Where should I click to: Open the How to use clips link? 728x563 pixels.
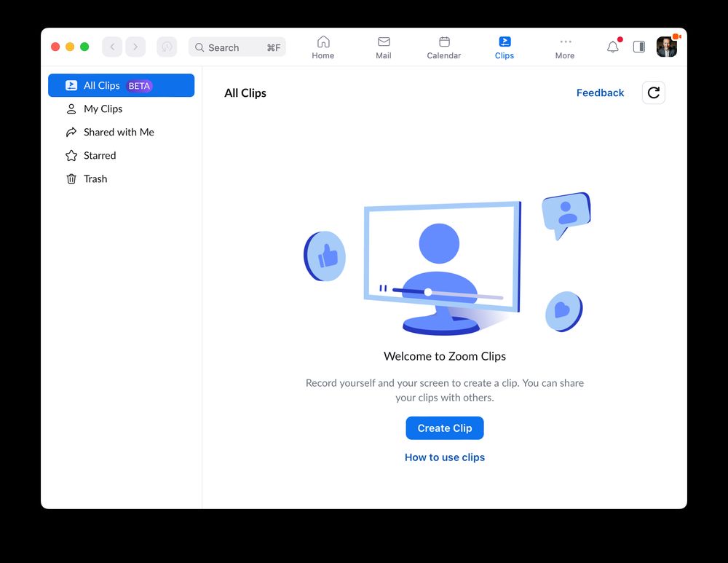[444, 457]
